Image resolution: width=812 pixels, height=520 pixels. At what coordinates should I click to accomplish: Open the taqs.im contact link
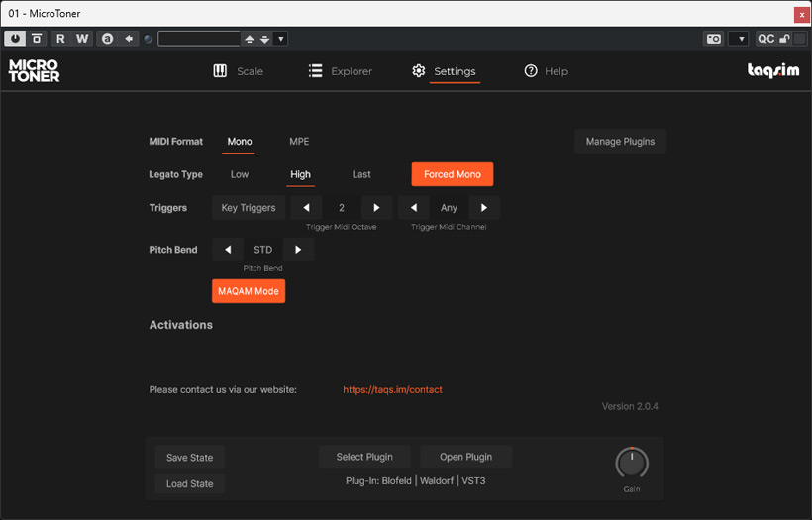[392, 389]
